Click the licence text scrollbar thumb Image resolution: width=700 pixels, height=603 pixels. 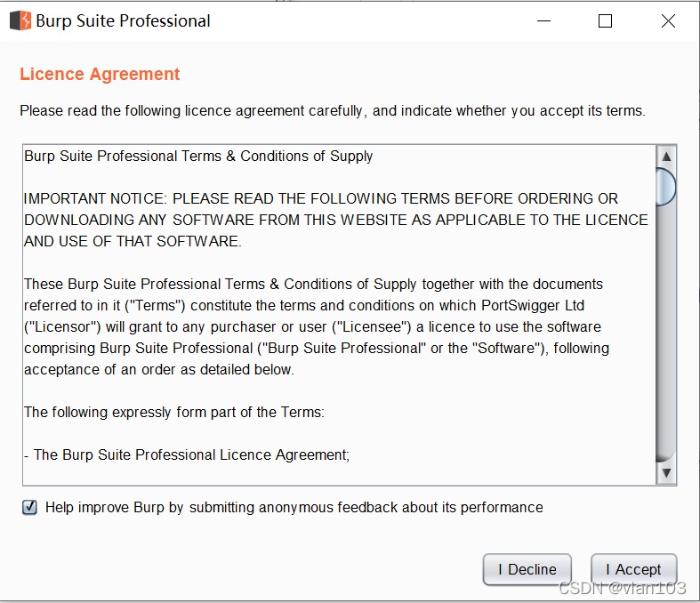coord(666,187)
